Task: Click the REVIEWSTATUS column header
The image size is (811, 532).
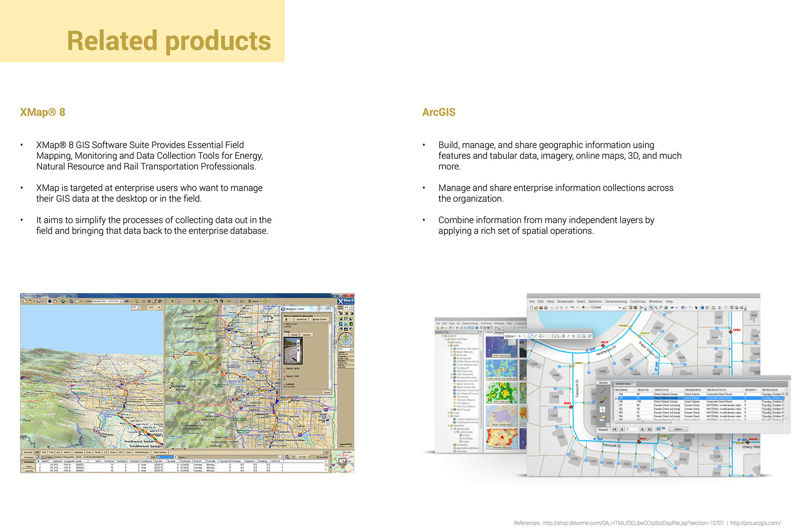Action: click(725, 390)
